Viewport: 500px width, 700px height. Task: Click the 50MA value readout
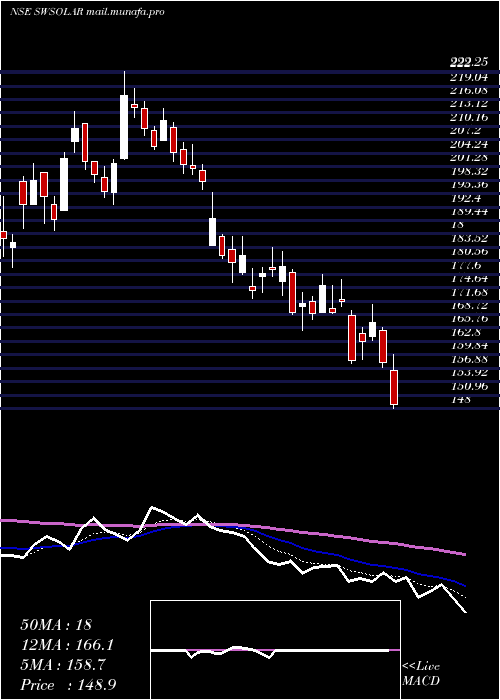click(x=56, y=625)
